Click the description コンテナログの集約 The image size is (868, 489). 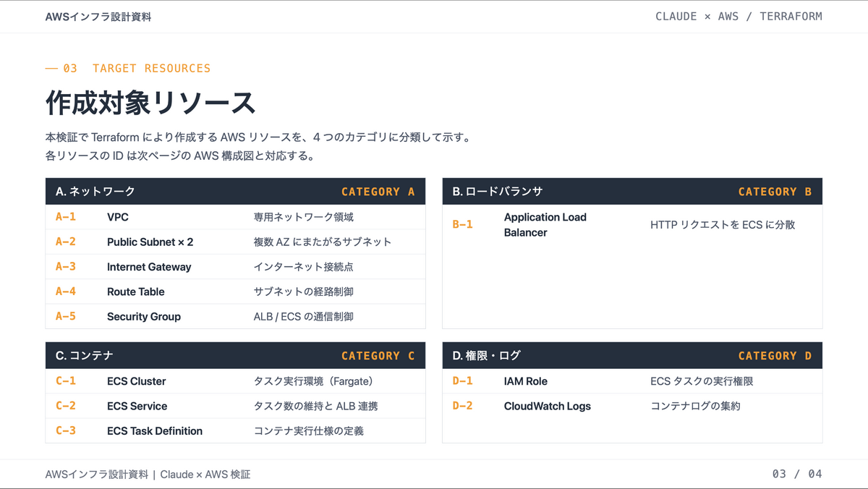tap(696, 406)
